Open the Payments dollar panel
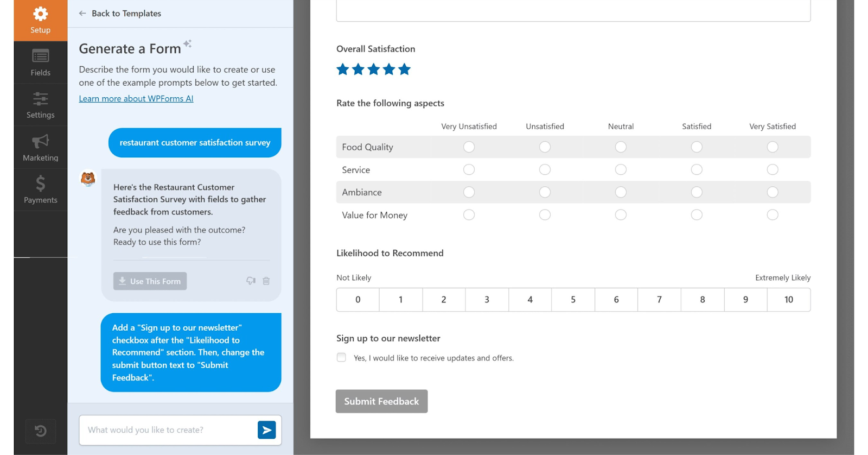Image resolution: width=868 pixels, height=455 pixels. tap(40, 190)
